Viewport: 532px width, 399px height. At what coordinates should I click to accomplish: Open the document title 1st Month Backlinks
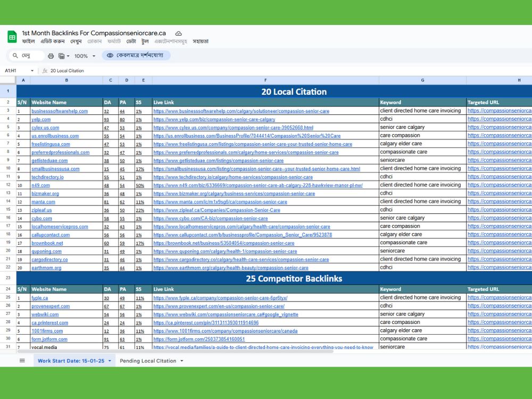point(94,33)
